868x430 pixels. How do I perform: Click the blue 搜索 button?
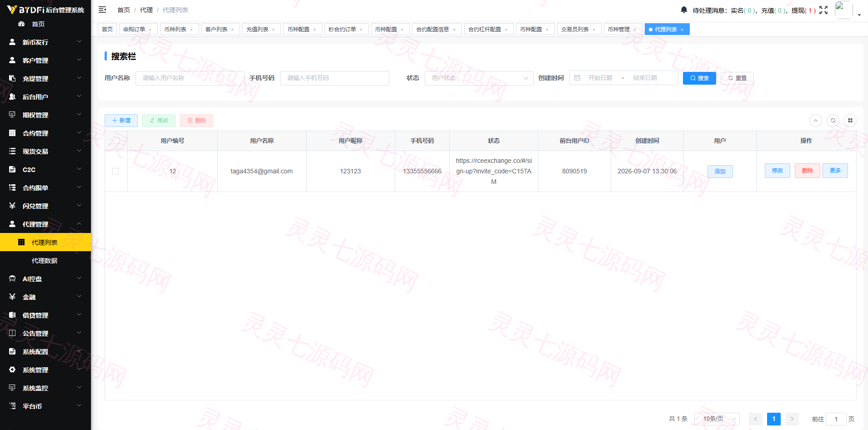[x=699, y=78]
